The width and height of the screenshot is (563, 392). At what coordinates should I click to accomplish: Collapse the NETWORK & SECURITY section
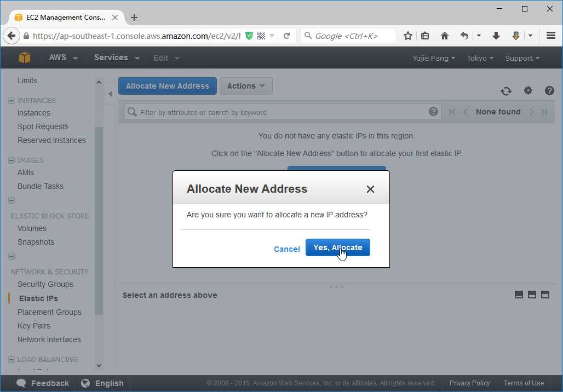tap(12, 256)
